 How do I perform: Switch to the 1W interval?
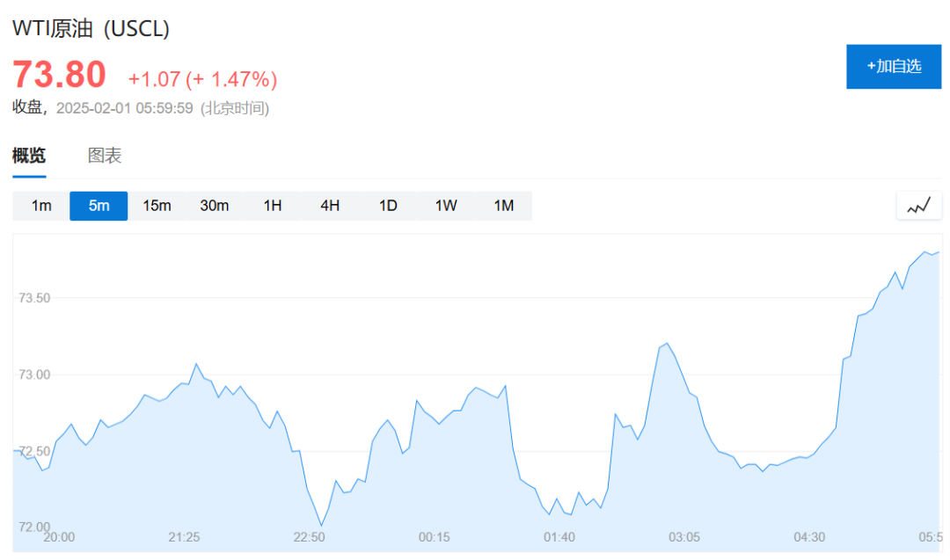pos(446,206)
